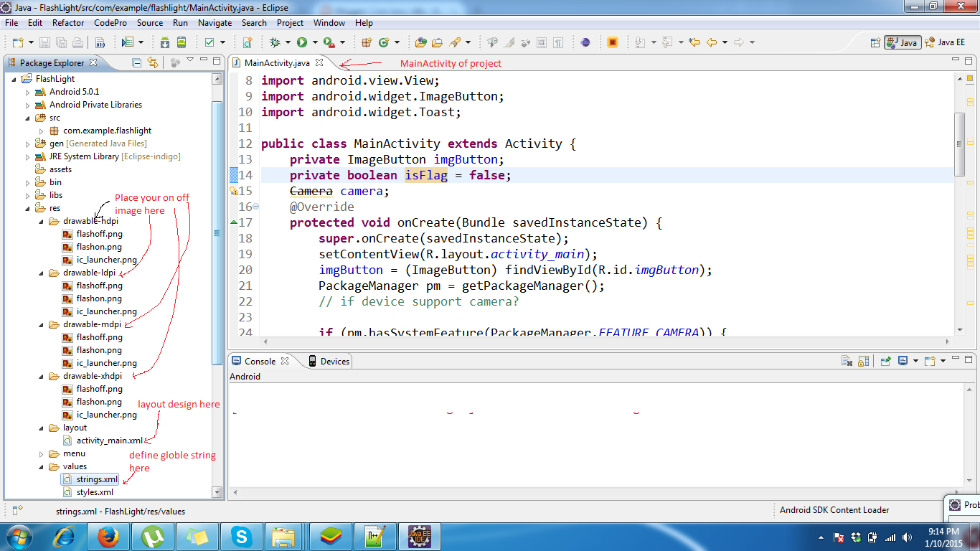Viewport: 980px width, 551px height.
Task: Minimize the Package Explorer view
Action: pos(204,60)
